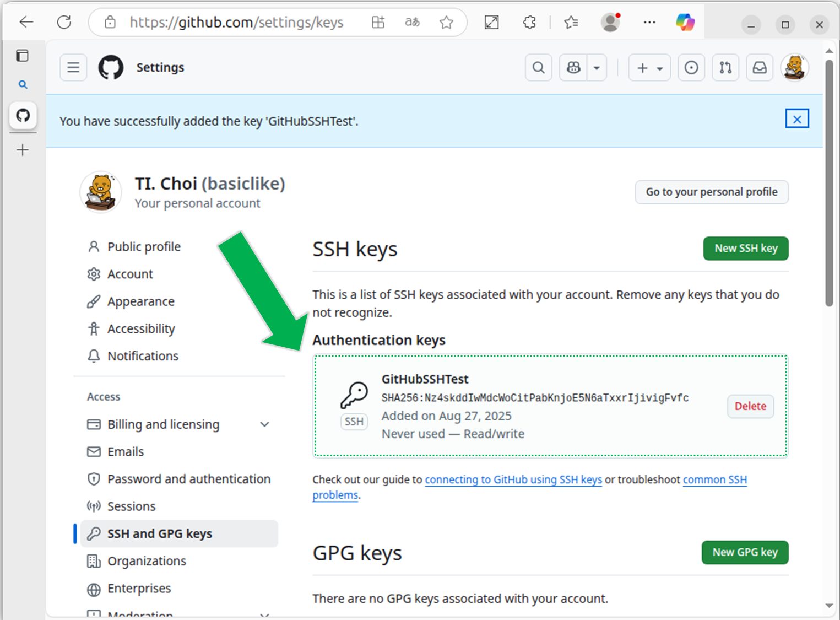Click the page vertical scrollbar thumb
Image resolution: width=840 pixels, height=620 pixels.
829,182
